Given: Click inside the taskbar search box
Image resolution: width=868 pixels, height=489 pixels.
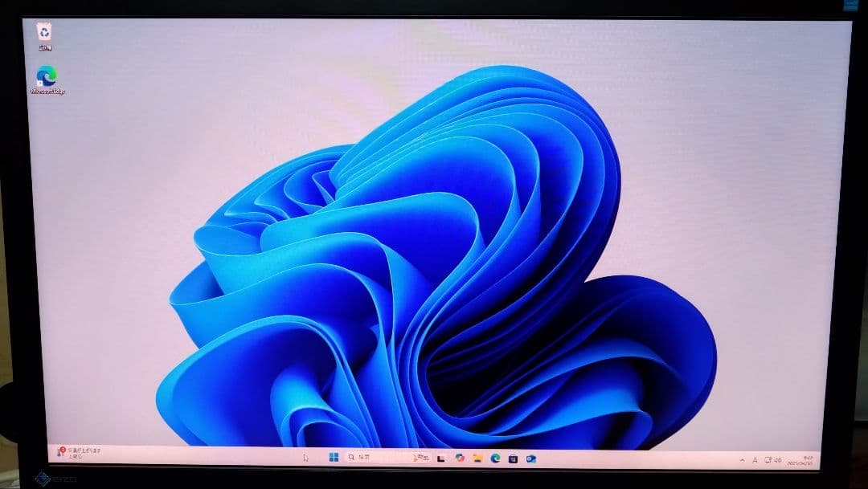Looking at the screenshot, I should (370, 458).
